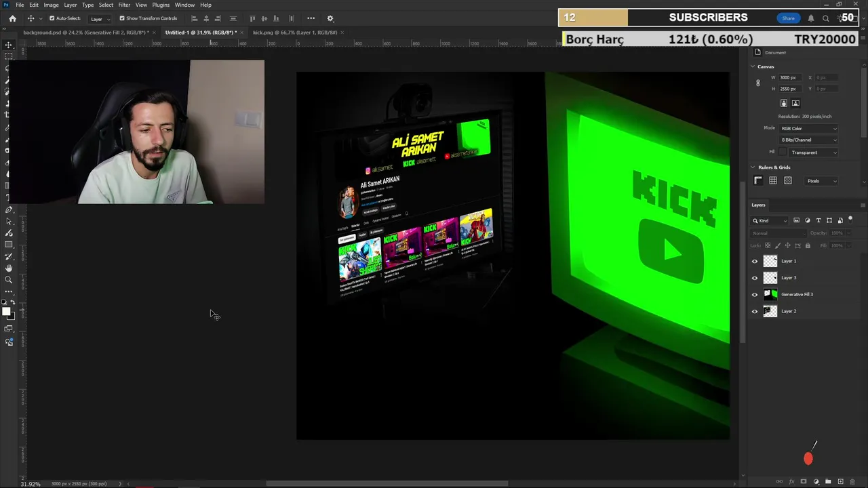Collapse the Rulers & Grids section

point(753,167)
